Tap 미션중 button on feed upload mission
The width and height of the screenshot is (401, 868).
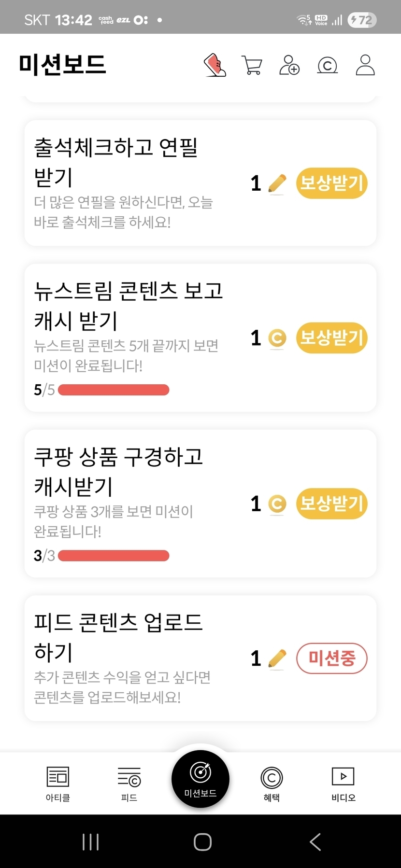coord(331,658)
